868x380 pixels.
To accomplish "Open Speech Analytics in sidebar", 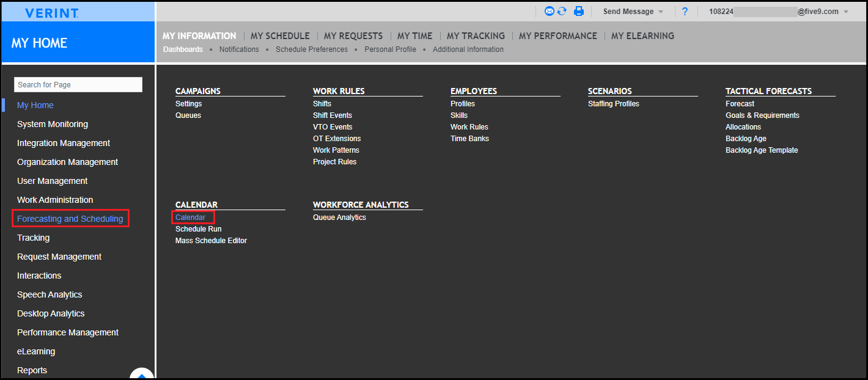I will [50, 294].
